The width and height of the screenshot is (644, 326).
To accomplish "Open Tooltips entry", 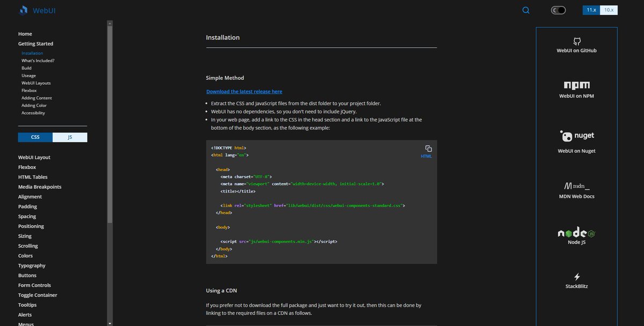I will tap(27, 305).
